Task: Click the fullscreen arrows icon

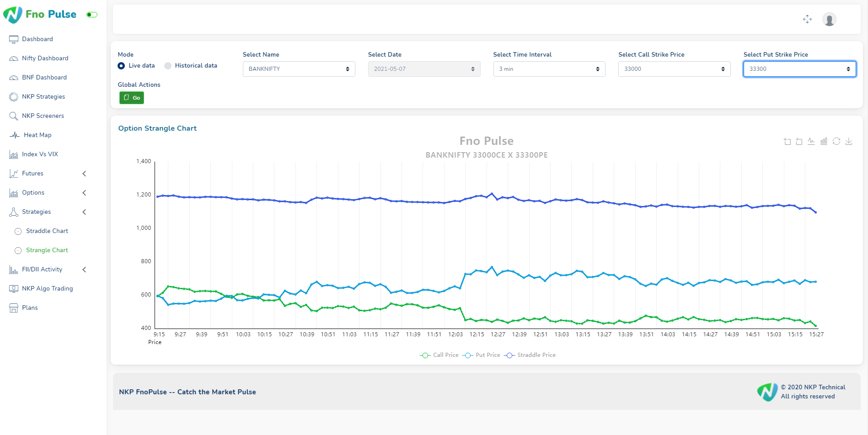Action: click(x=808, y=19)
